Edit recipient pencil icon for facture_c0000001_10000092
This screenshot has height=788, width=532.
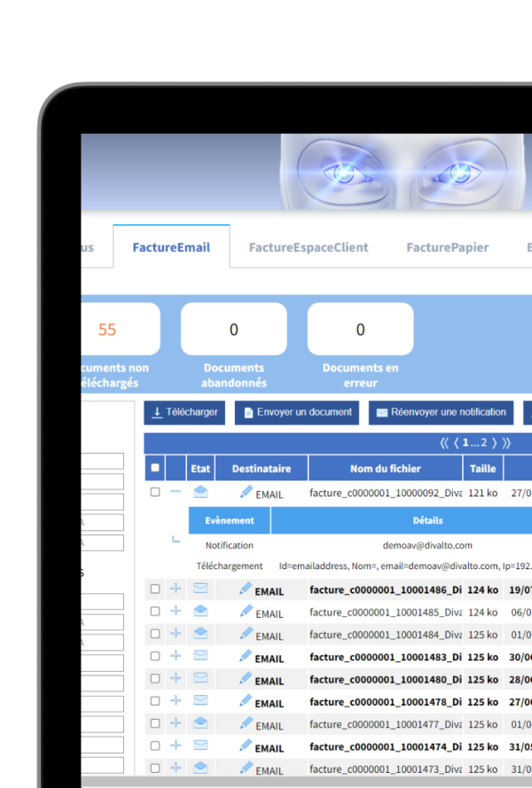pos(246,491)
